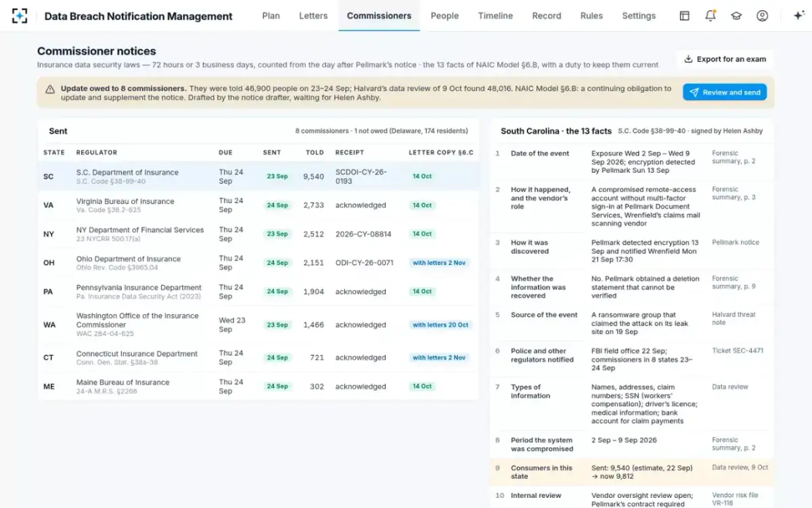Viewport: 812px width, 508px height.
Task: Select Washington Office of the Insurance Commissioner
Action: 258,324
